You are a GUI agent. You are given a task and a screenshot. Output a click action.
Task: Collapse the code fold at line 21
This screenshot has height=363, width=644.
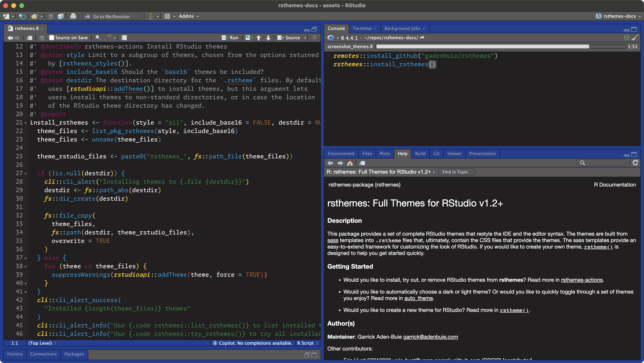tap(26, 123)
